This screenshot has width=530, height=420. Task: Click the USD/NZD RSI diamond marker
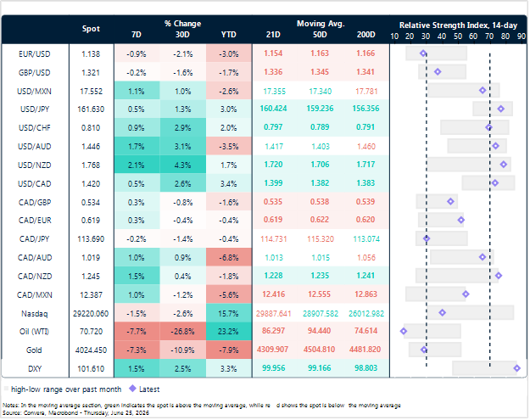(505, 165)
